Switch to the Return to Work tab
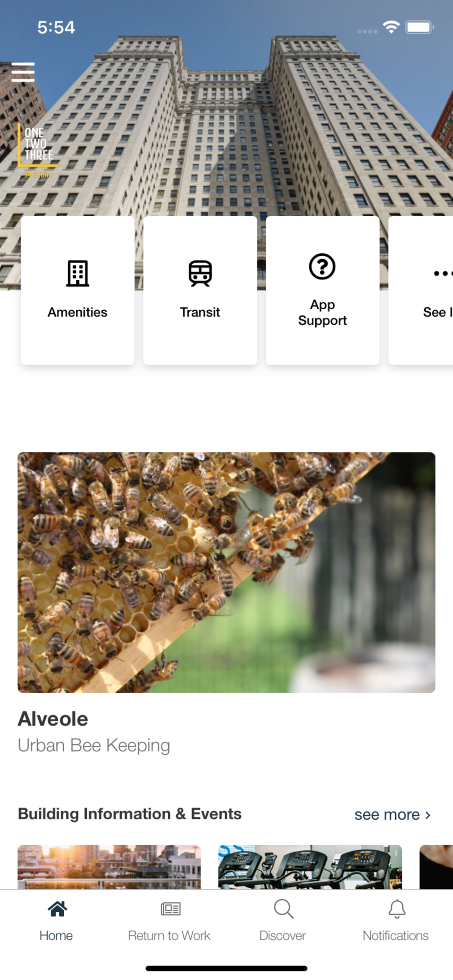 coord(169,935)
